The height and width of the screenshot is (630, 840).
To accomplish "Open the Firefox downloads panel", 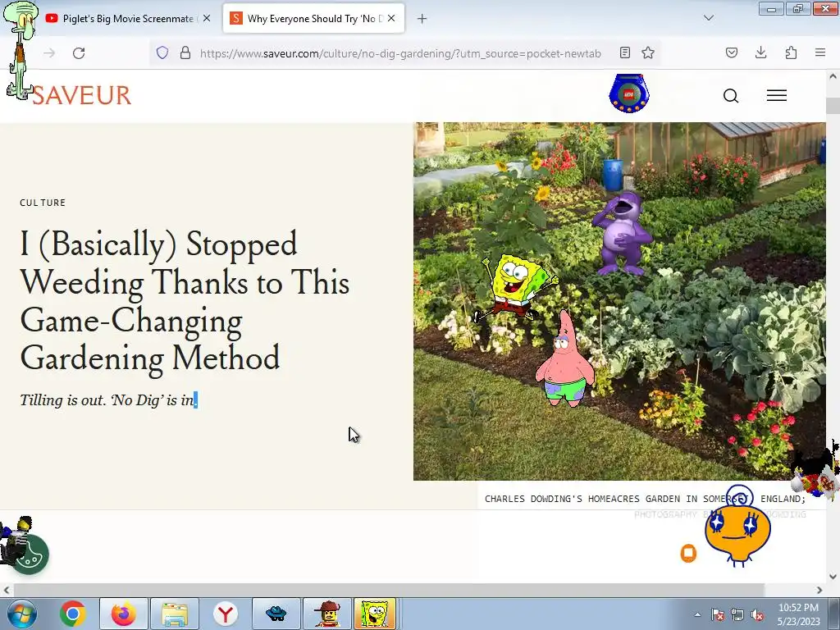I will (760, 52).
